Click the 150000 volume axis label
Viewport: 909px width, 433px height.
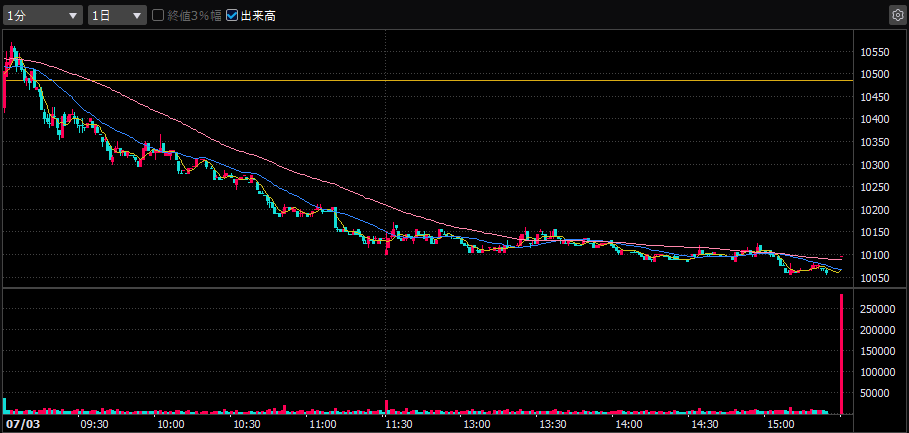pyautogui.click(x=877, y=351)
